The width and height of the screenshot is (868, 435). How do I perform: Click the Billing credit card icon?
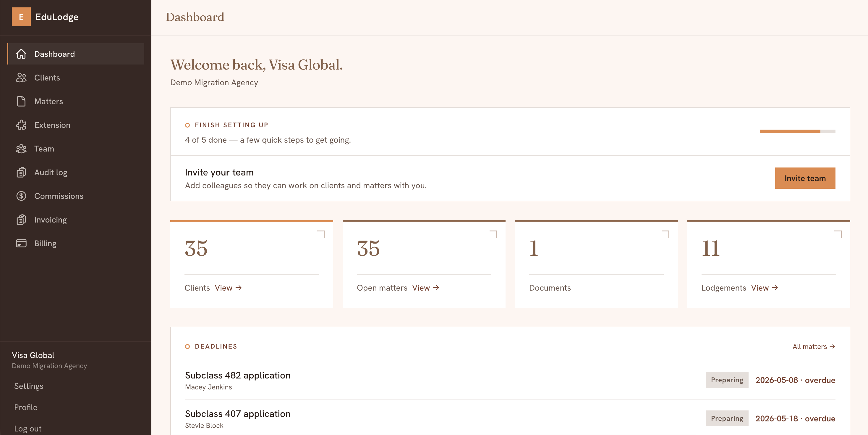tap(21, 244)
